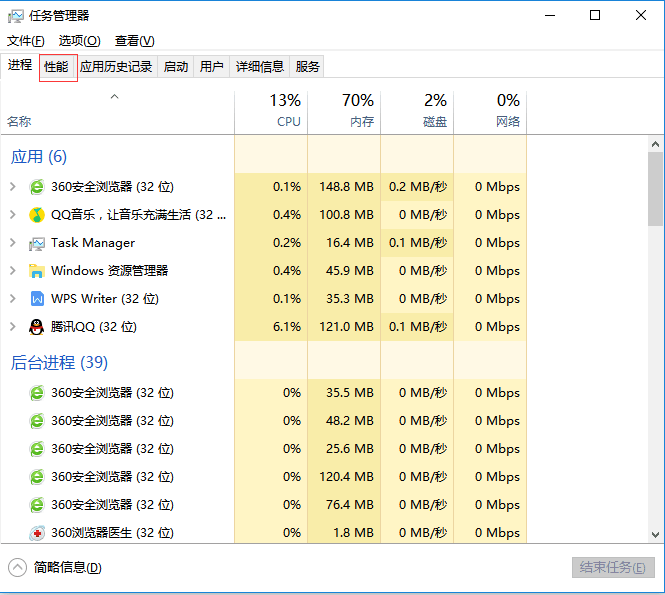Image resolution: width=665 pixels, height=595 pixels.
Task: Switch to the 应用历史记录 tab
Action: 116,67
